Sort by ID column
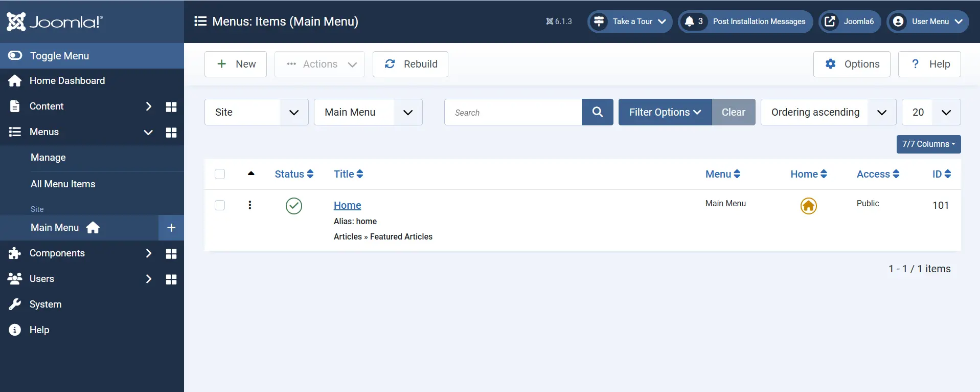This screenshot has height=392, width=980. 942,174
